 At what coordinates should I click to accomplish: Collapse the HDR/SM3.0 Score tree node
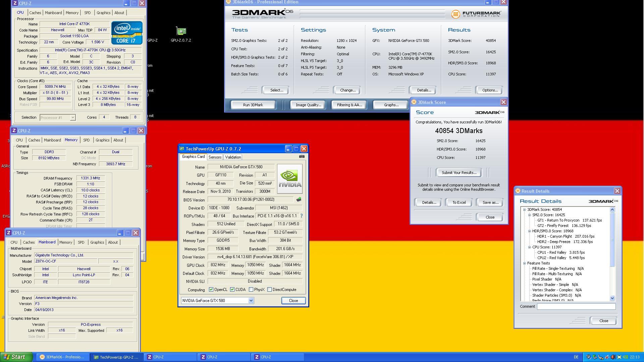[530, 231]
